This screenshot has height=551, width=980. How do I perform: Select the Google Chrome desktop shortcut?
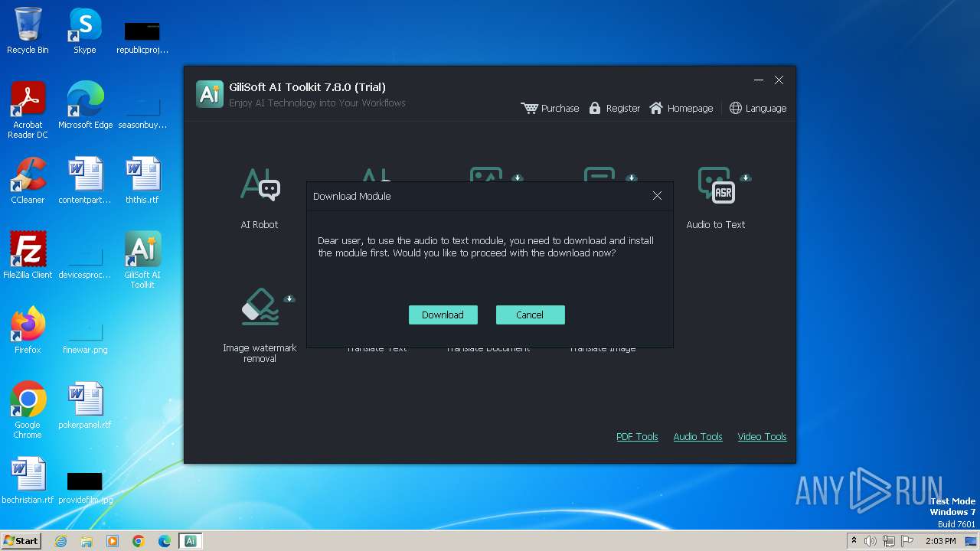point(28,410)
